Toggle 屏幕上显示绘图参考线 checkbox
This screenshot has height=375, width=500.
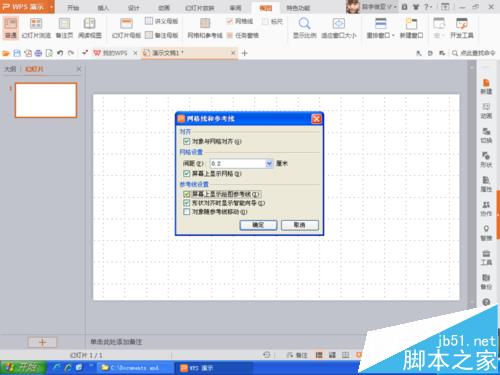click(187, 194)
